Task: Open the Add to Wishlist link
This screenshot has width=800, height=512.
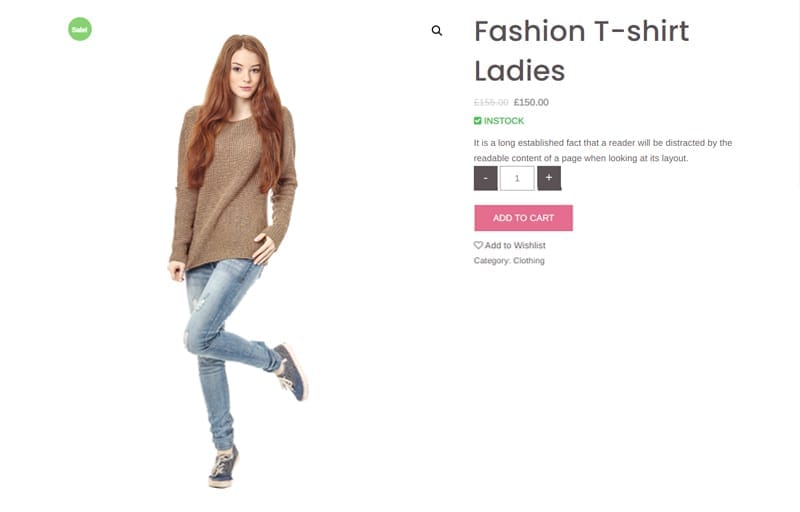Action: coord(515,245)
